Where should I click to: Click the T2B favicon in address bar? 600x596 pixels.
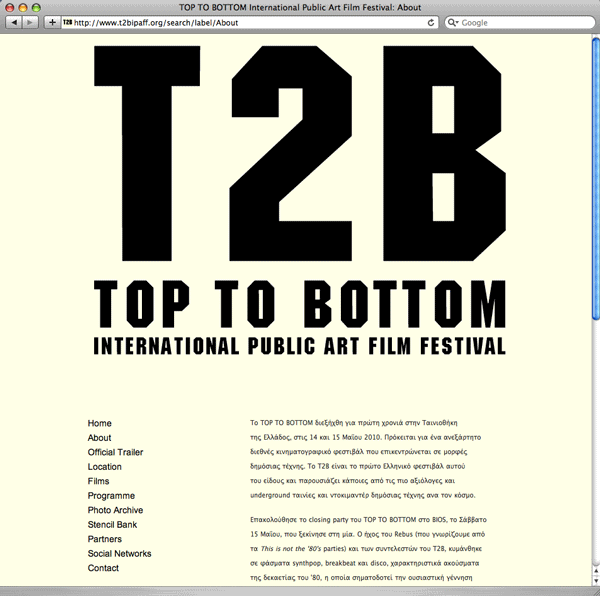[x=67, y=23]
